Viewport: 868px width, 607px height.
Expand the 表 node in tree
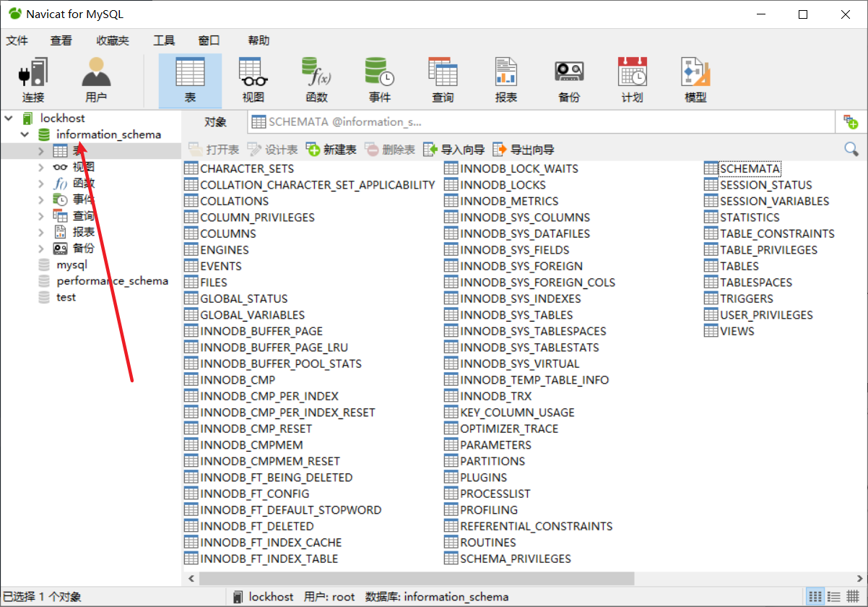pyautogui.click(x=41, y=150)
